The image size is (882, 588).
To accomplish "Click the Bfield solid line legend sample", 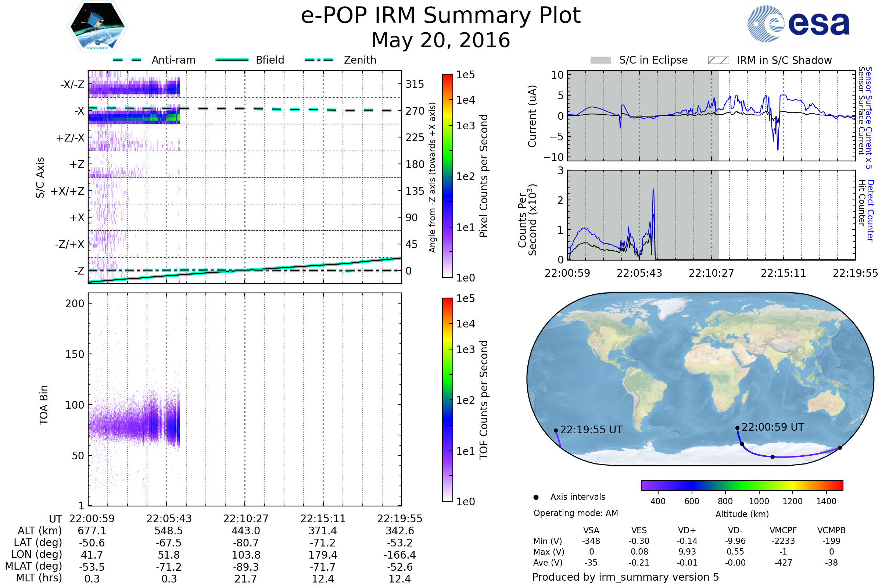I will (x=232, y=60).
